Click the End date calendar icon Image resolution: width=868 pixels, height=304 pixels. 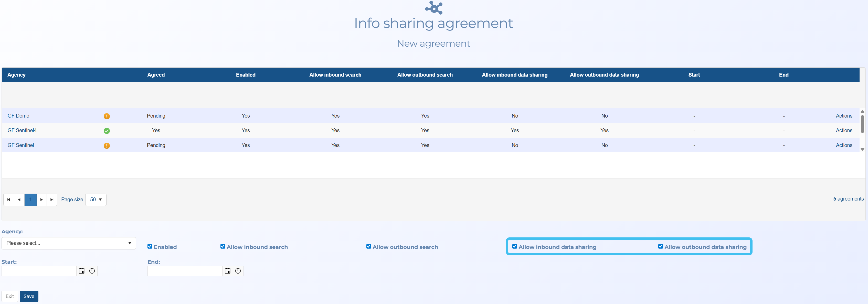click(227, 271)
